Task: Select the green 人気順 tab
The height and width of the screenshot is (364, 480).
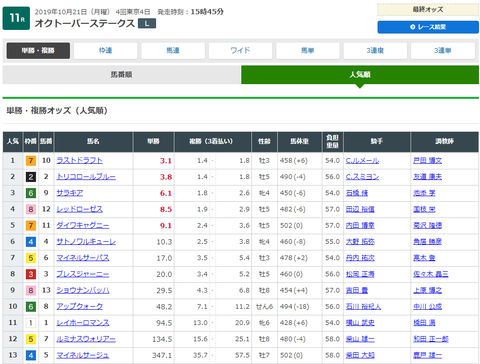Action: click(360, 75)
